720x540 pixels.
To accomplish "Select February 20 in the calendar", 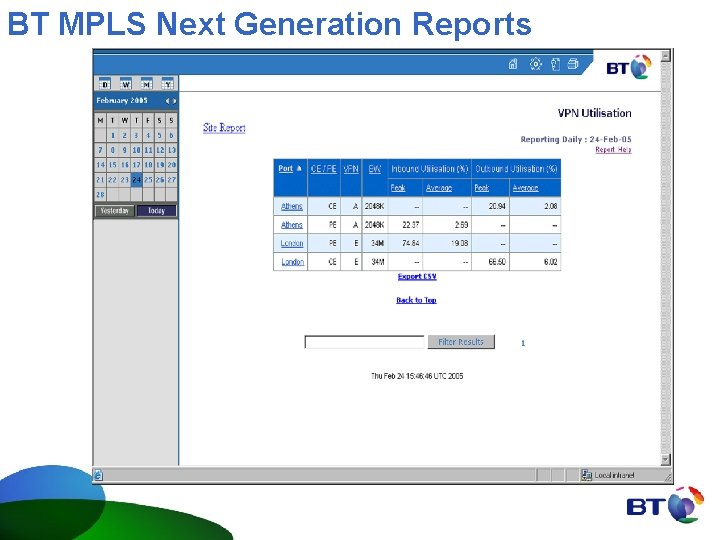I will pos(172,165).
